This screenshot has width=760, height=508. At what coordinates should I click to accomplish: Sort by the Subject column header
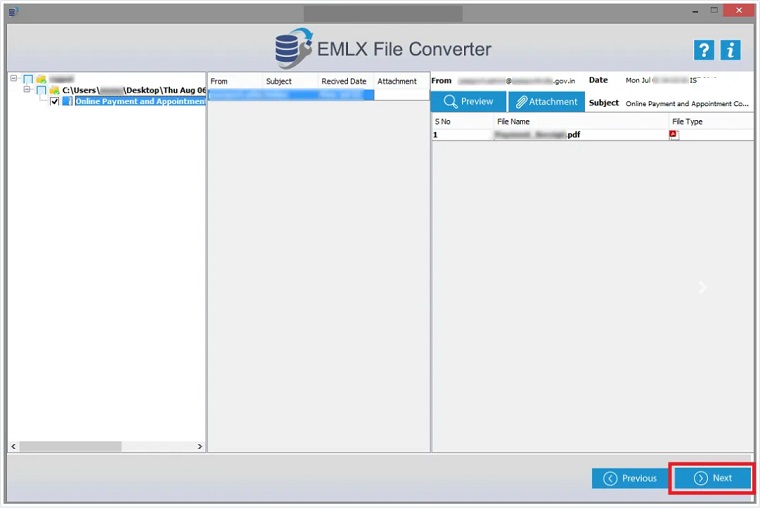tap(290, 81)
